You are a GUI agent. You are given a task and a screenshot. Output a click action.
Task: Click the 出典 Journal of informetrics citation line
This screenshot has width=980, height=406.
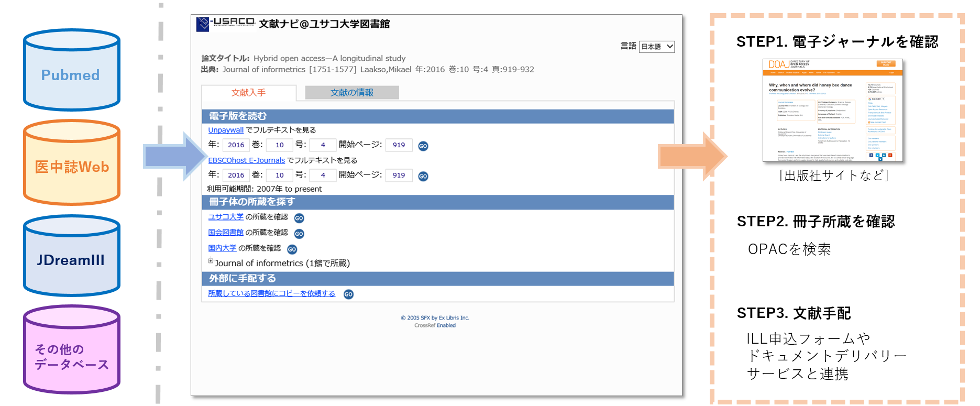(x=368, y=70)
